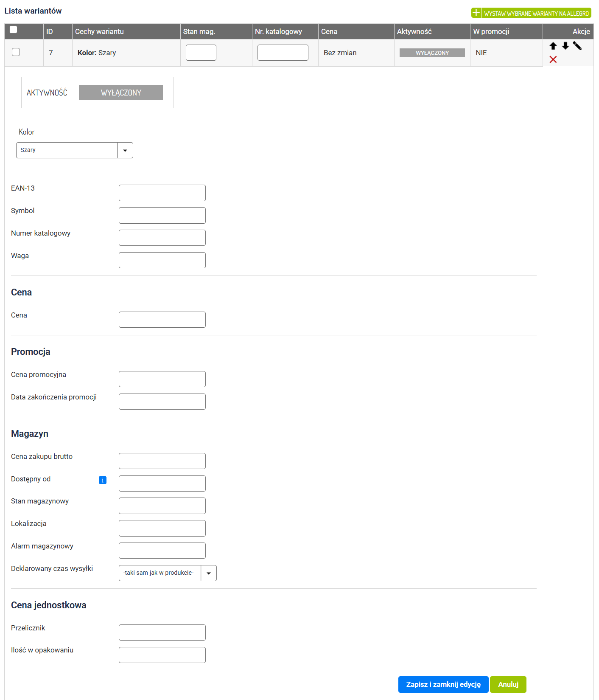Image resolution: width=599 pixels, height=700 pixels.
Task: Open the Kolor dropdown showing Szary
Action: (x=125, y=150)
